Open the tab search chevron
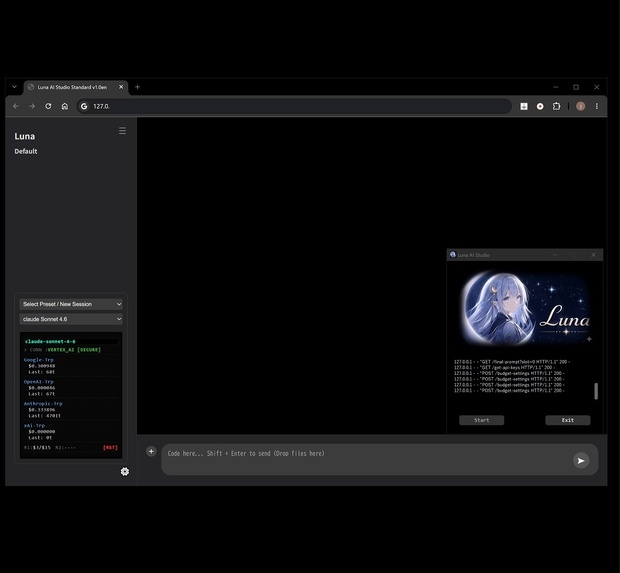 [15, 87]
